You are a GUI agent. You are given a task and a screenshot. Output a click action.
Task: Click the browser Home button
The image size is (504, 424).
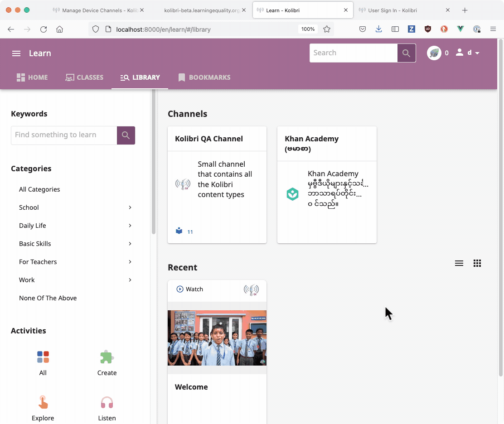point(59,29)
